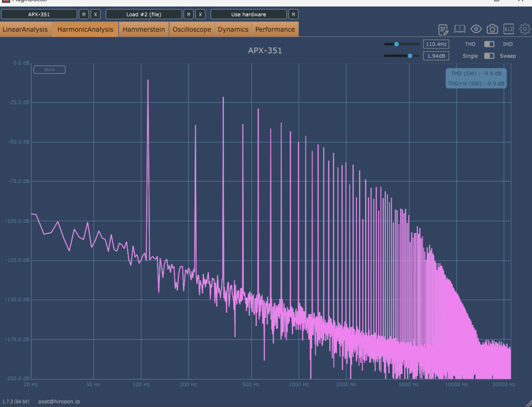Switch to Performance tab

(275, 30)
